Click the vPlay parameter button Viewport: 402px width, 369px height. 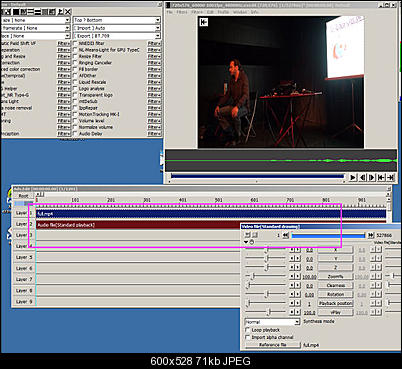[335, 312]
